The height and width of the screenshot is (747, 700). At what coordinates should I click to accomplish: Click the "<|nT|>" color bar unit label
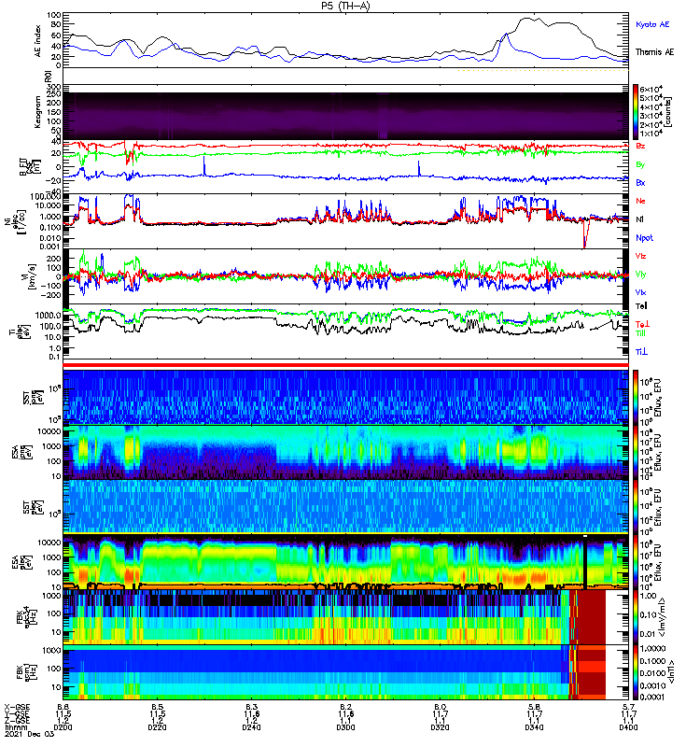671,672
